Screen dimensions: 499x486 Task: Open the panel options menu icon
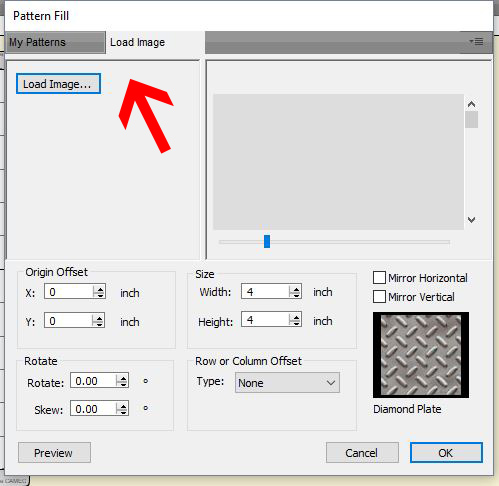click(476, 42)
